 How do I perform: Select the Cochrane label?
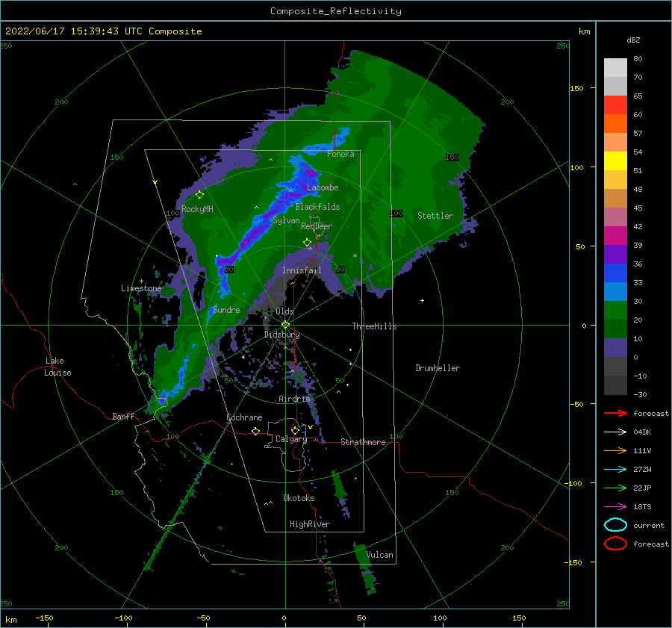pyautogui.click(x=244, y=417)
